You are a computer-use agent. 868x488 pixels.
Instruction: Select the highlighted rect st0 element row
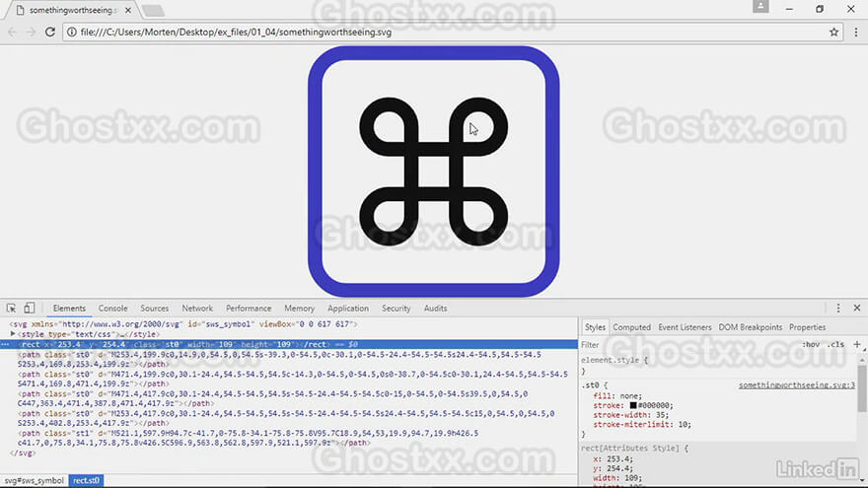coord(288,344)
